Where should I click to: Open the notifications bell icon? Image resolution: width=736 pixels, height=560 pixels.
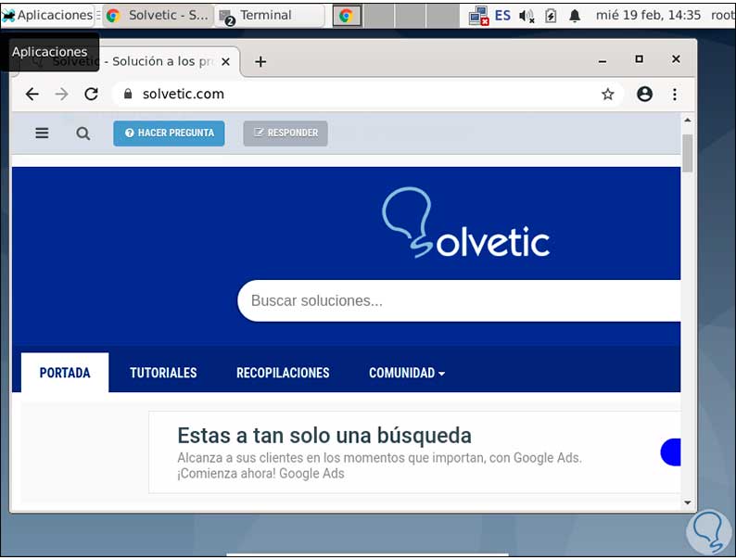[x=575, y=16]
